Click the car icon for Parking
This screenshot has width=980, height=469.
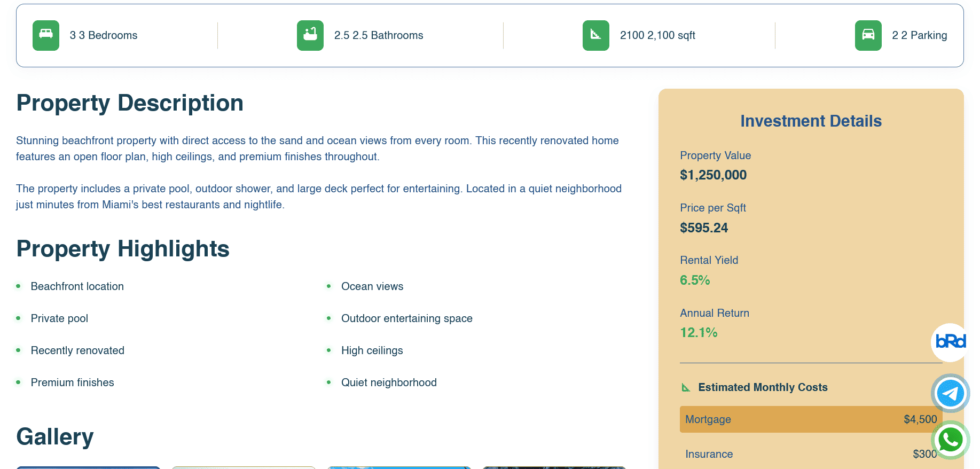coord(868,35)
